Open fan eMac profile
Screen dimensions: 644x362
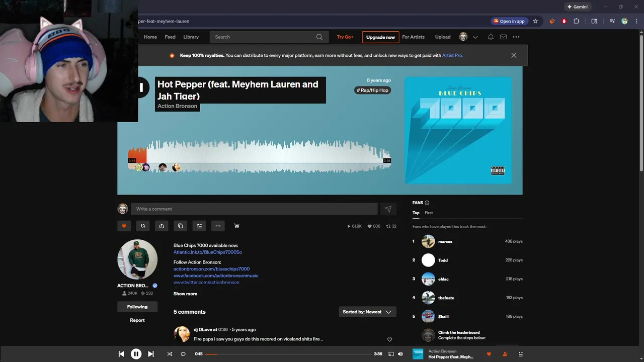pyautogui.click(x=443, y=279)
